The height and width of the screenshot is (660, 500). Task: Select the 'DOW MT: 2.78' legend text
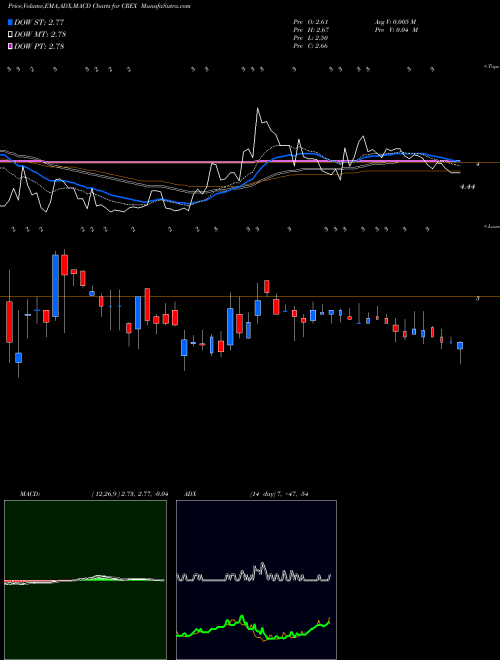tap(40, 35)
